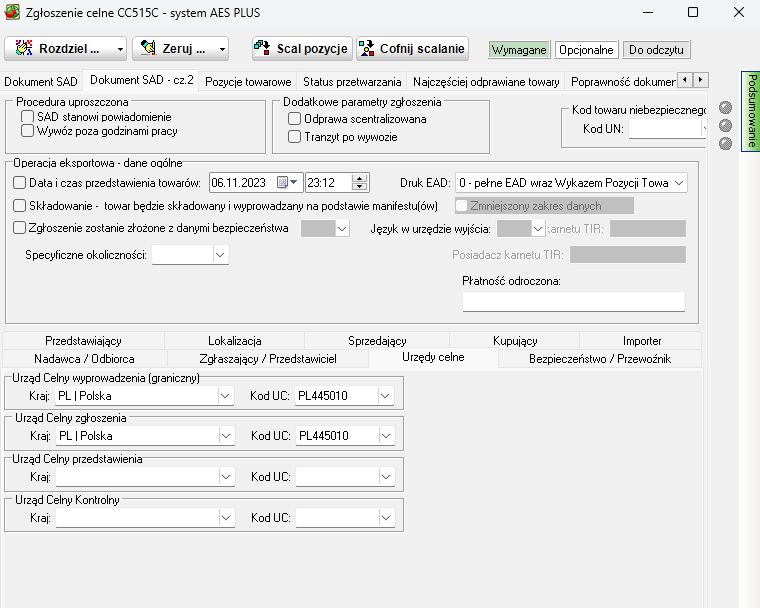Click the Zeruj reset icon button

click(x=148, y=48)
